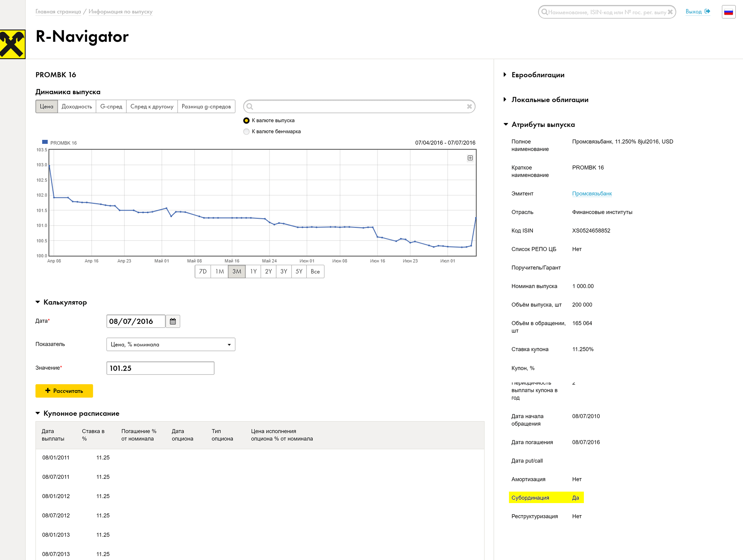This screenshot has height=560, width=743.
Task: Click the 'Тип опциона' column header
Action: pyautogui.click(x=222, y=435)
